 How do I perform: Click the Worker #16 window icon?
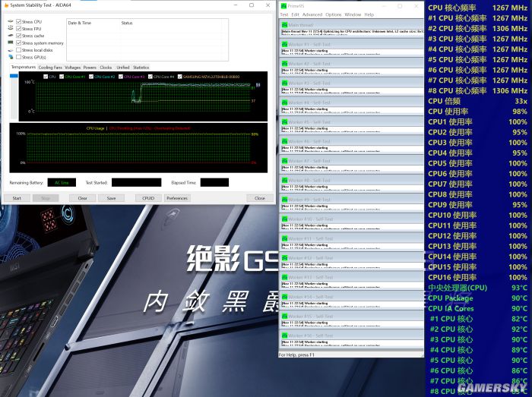tap(284, 336)
